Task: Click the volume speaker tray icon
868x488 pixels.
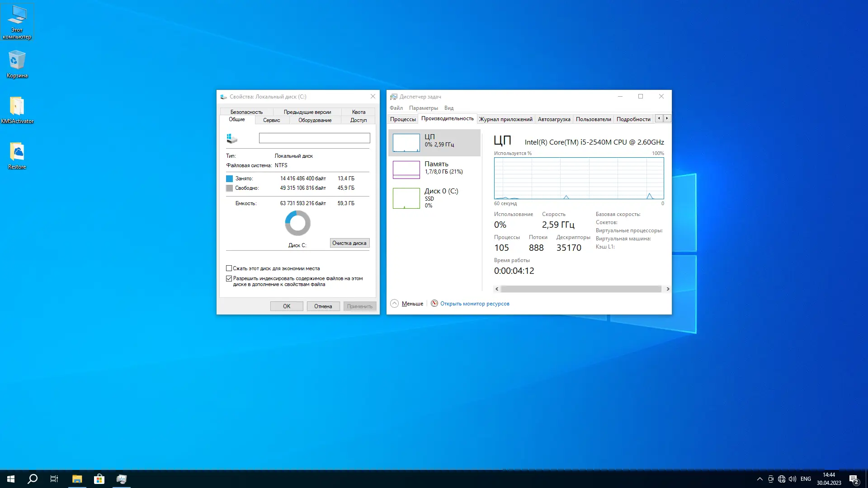Action: (793, 479)
